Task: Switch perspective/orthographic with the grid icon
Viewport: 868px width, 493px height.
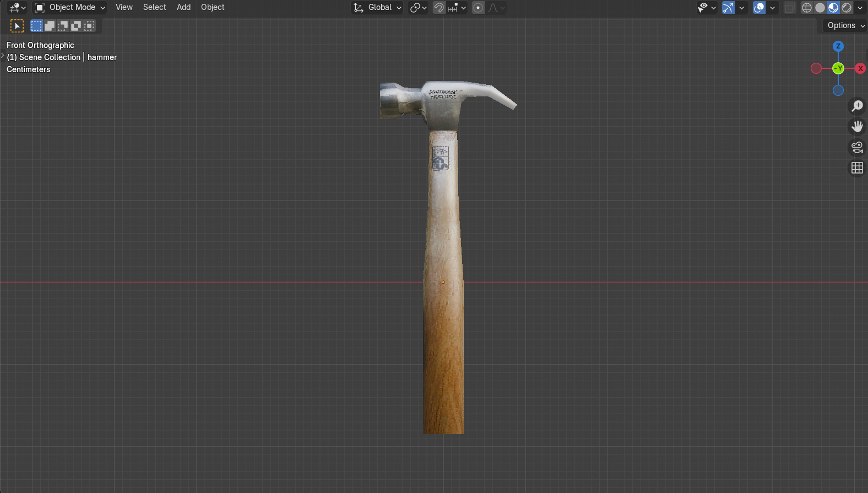Action: (857, 168)
